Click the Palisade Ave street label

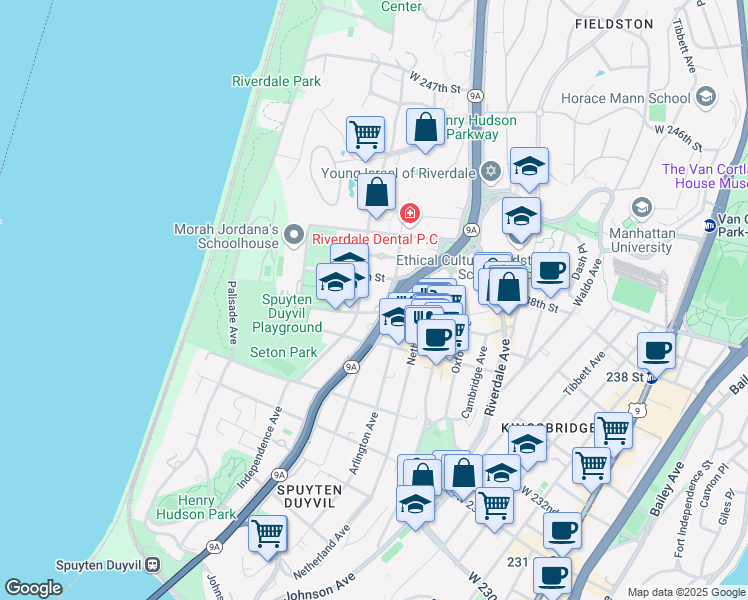(232, 312)
